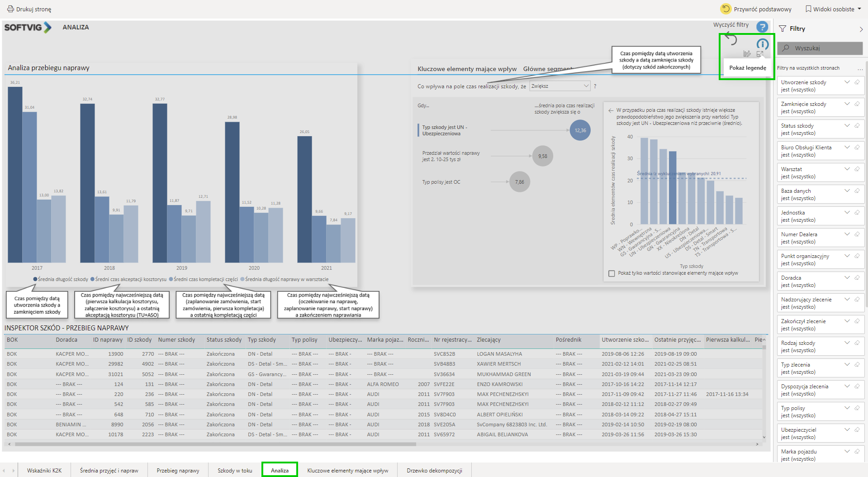Click the Drukuj stronę print icon
This screenshot has width=868, height=477.
pyautogui.click(x=10, y=9)
